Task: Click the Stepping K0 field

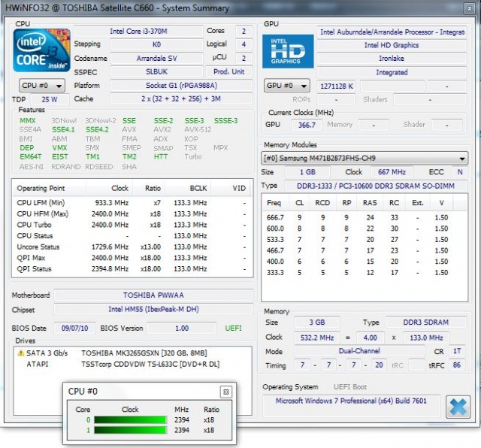Action: [x=156, y=45]
